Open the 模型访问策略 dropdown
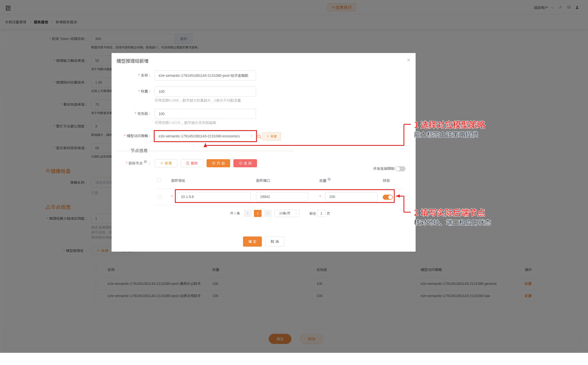 (x=205, y=136)
